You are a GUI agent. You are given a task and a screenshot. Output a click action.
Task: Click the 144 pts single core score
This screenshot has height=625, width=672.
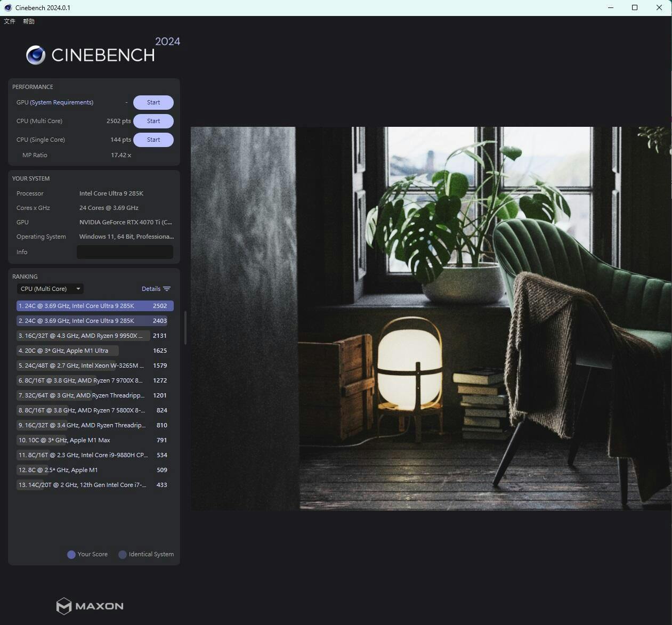[x=120, y=140]
